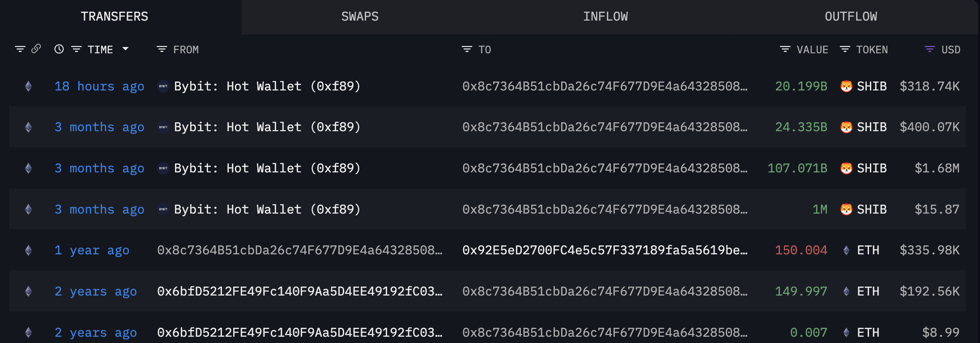Image resolution: width=980 pixels, height=343 pixels.
Task: Open the OUTFLOW tab
Action: tap(851, 17)
